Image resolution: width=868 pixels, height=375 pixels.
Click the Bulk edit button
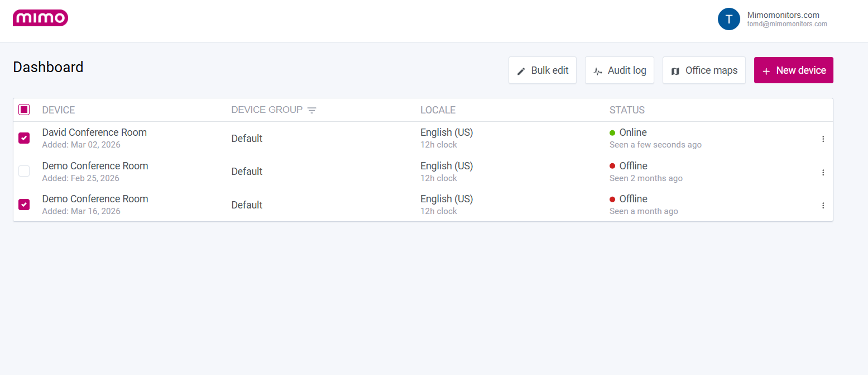pyautogui.click(x=543, y=70)
